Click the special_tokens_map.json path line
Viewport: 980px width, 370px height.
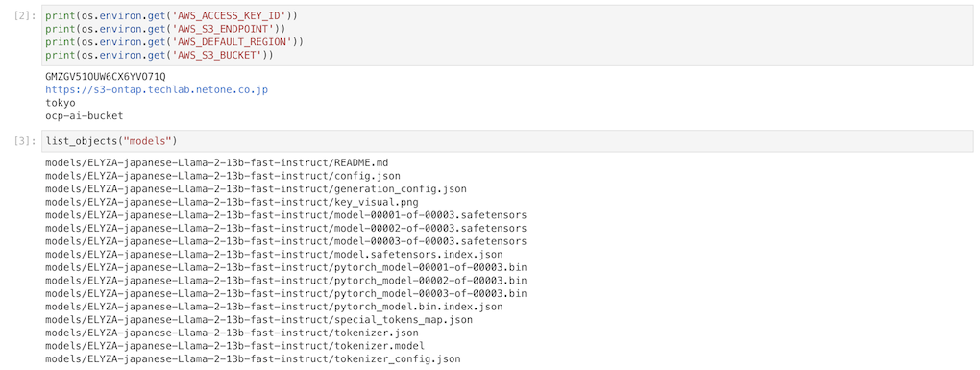(x=258, y=320)
